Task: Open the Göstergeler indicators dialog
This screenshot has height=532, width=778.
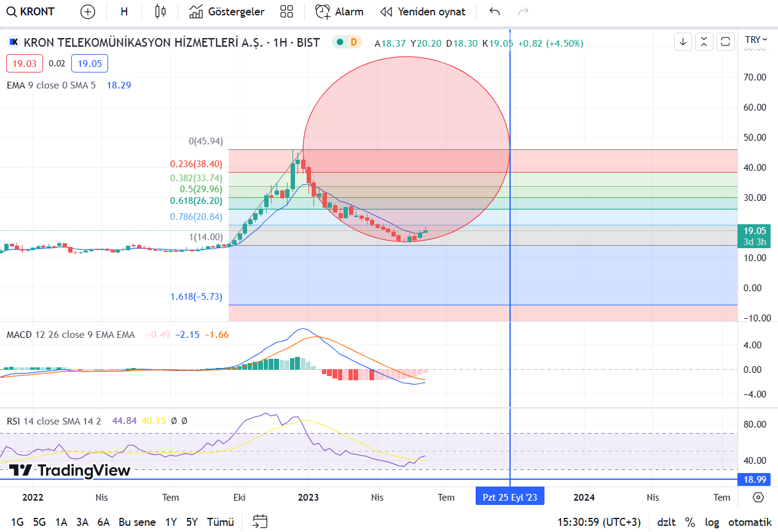Action: coord(227,12)
